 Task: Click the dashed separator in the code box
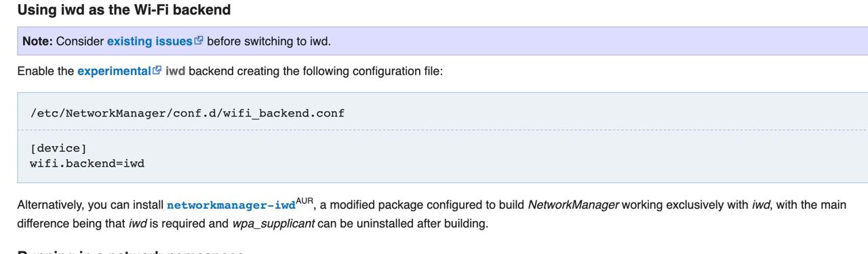(442, 129)
